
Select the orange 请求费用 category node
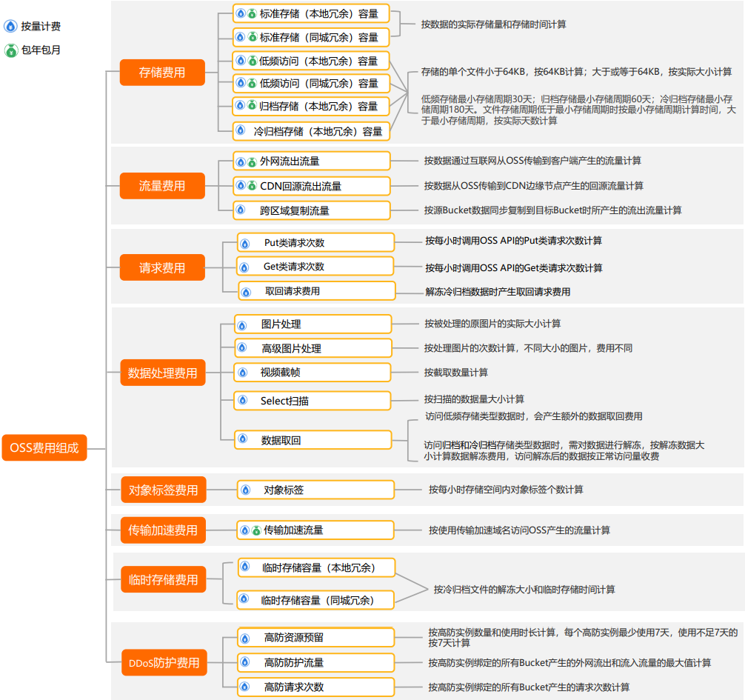point(162,267)
